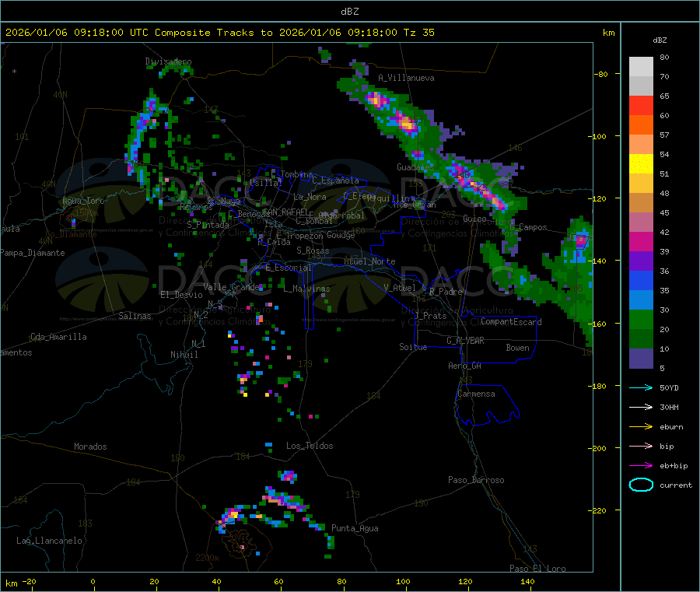Click the 'Morados' map label

90,447
